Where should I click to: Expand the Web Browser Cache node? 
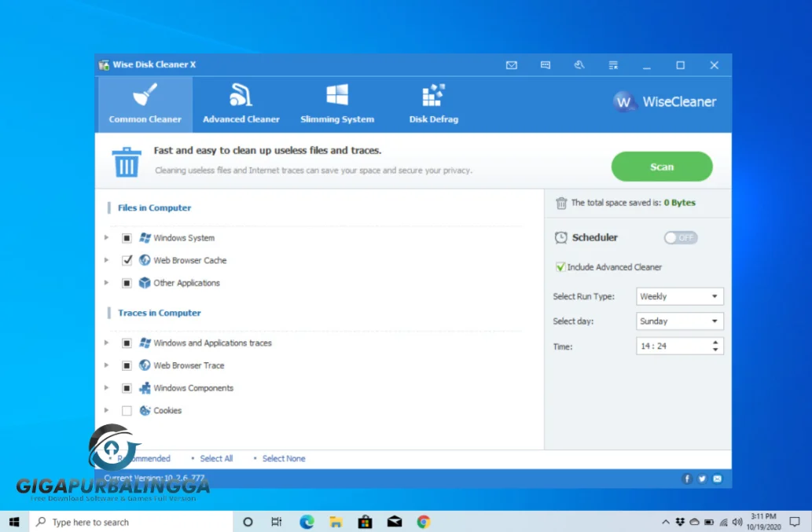click(106, 260)
